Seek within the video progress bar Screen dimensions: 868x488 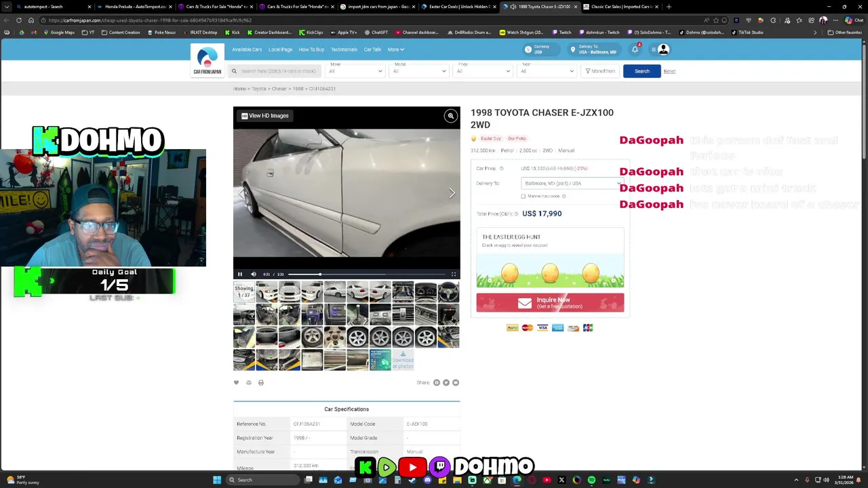point(366,274)
